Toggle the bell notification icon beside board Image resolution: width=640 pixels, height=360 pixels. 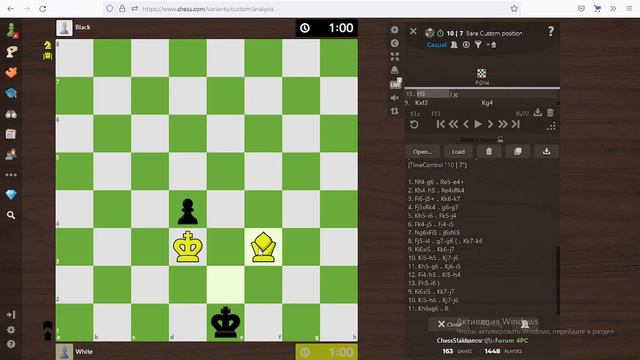[x=394, y=70]
